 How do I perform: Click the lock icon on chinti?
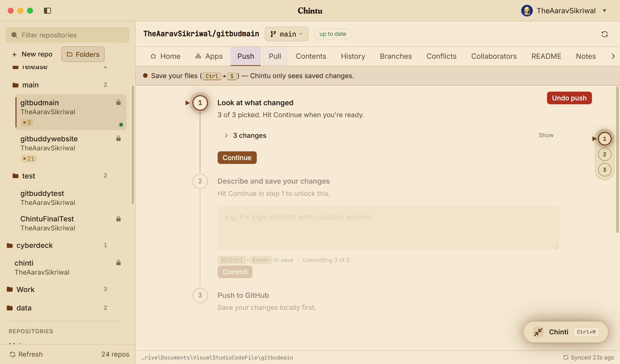click(119, 263)
